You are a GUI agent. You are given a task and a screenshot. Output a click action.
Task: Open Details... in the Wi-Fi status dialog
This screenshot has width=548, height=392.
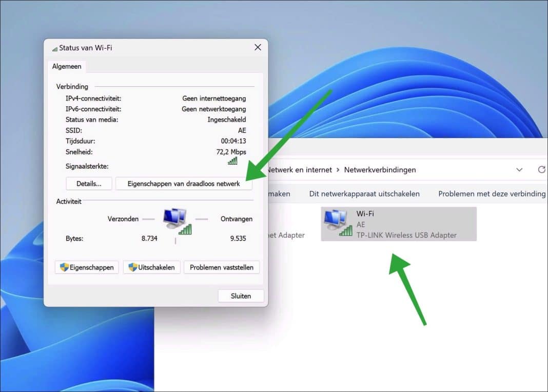(x=88, y=183)
